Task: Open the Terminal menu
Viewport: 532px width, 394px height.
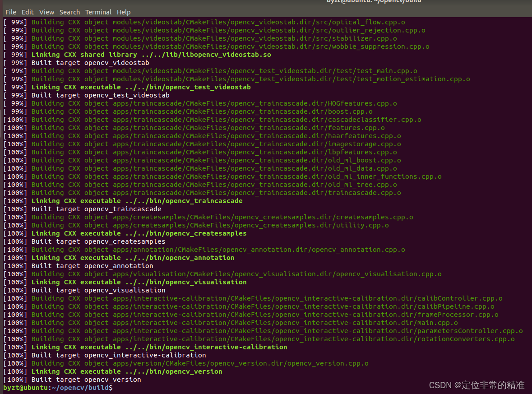Action: click(x=98, y=12)
